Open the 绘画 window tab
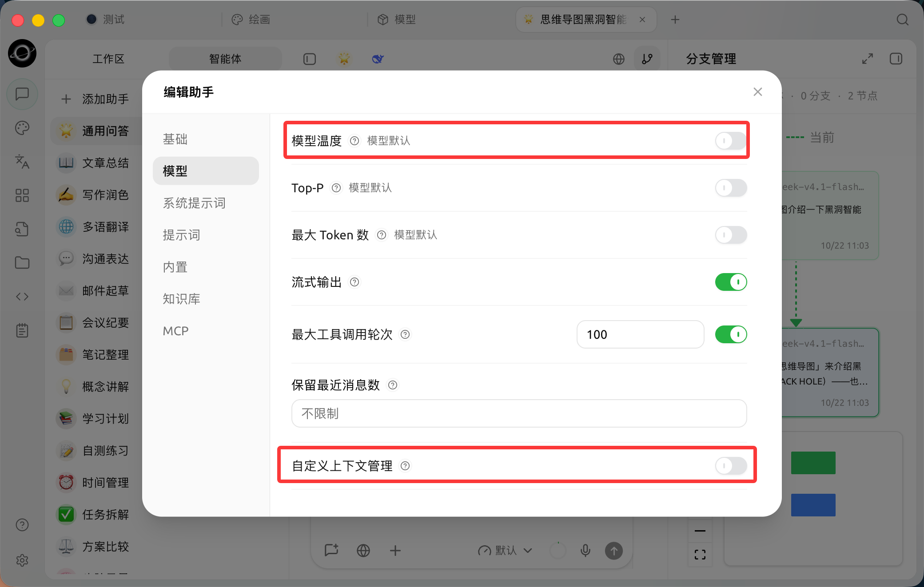 point(251,20)
